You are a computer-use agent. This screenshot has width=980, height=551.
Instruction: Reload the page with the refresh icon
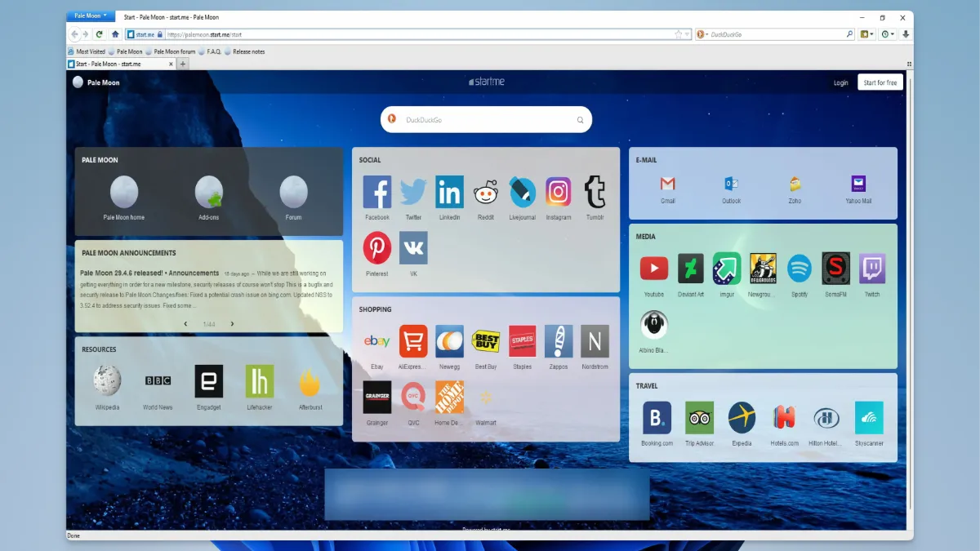coord(100,34)
